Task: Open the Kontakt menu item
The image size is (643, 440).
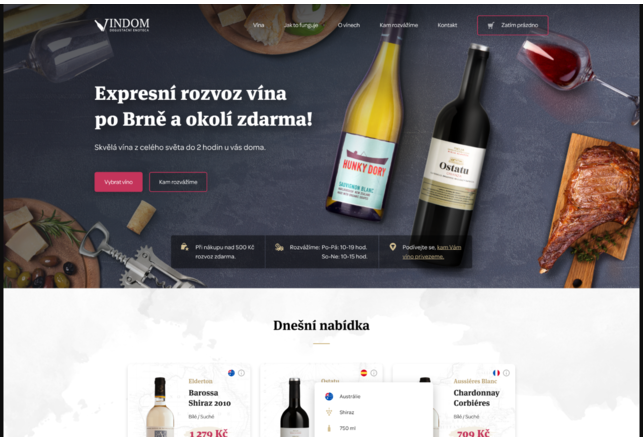Action: coord(447,25)
